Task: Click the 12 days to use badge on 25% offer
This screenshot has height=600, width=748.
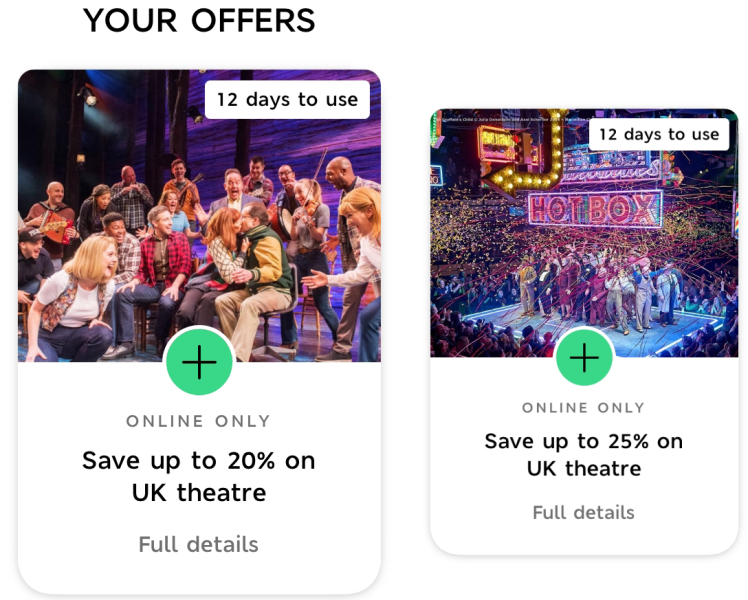Action: click(658, 134)
